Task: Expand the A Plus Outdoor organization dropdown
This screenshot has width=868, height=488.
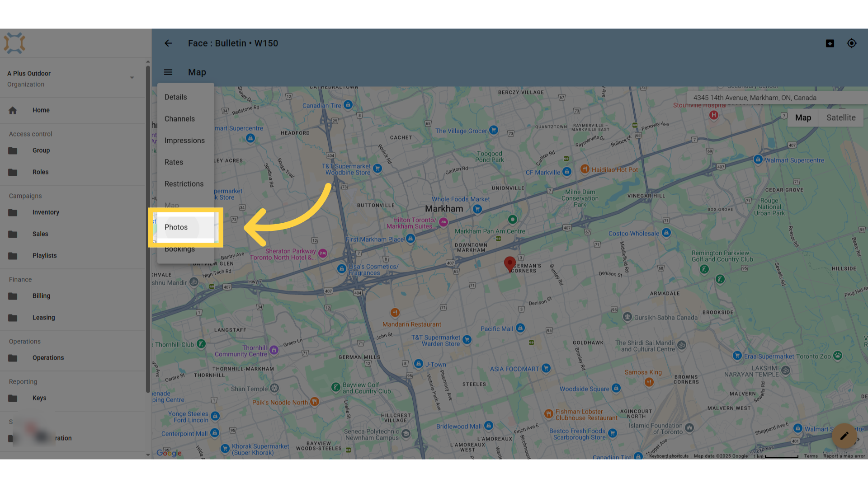Action: (x=132, y=78)
